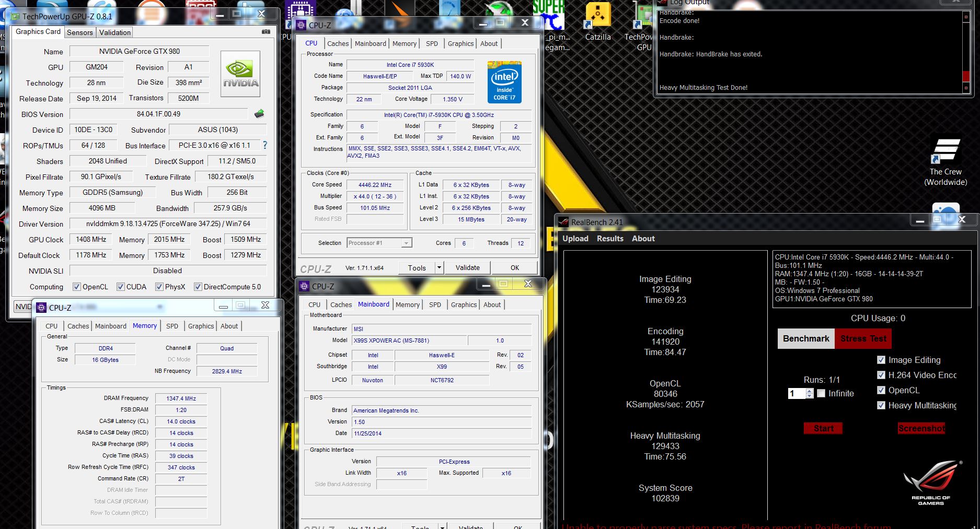The image size is (980, 529).
Task: Toggle the PhysX checkbox in GPU-Z
Action: pyautogui.click(x=159, y=287)
